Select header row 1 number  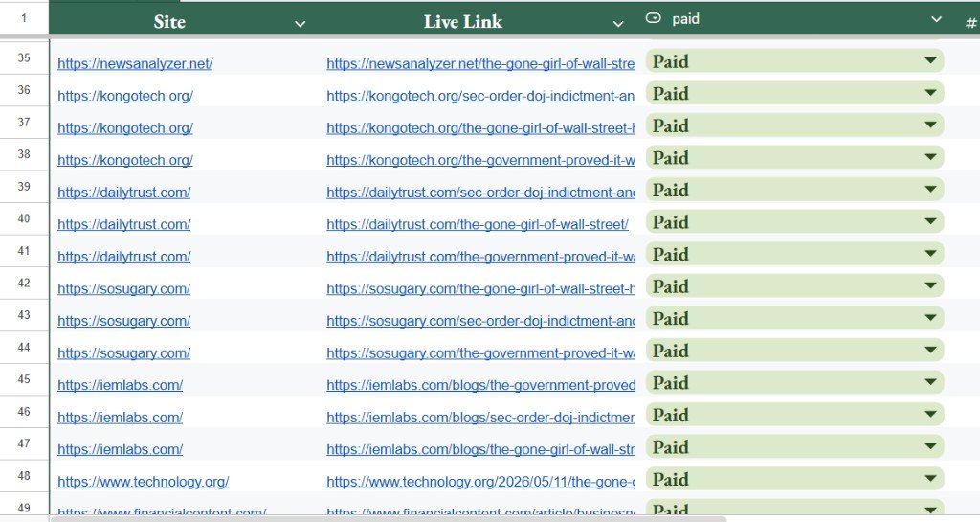24,18
